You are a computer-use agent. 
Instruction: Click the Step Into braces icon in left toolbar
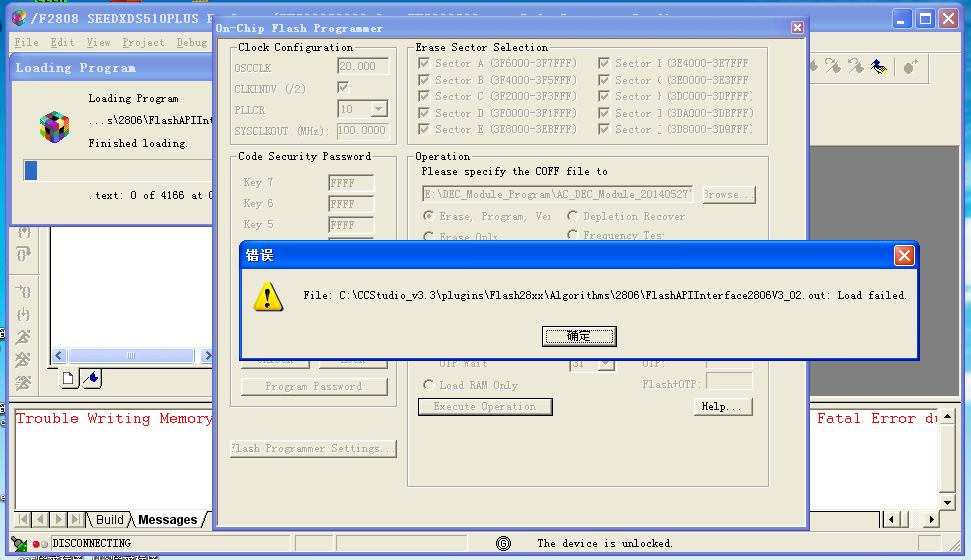coord(24,232)
